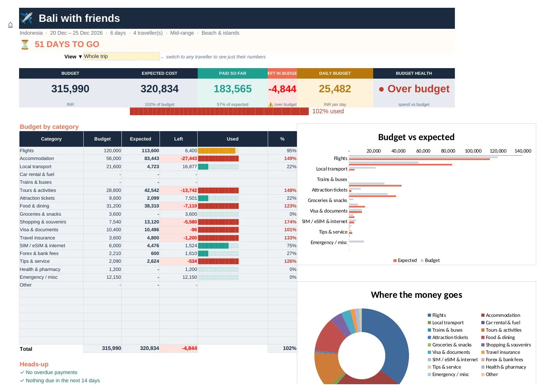Click the Over budget health status
The height and width of the screenshot is (392, 544).
click(x=414, y=89)
